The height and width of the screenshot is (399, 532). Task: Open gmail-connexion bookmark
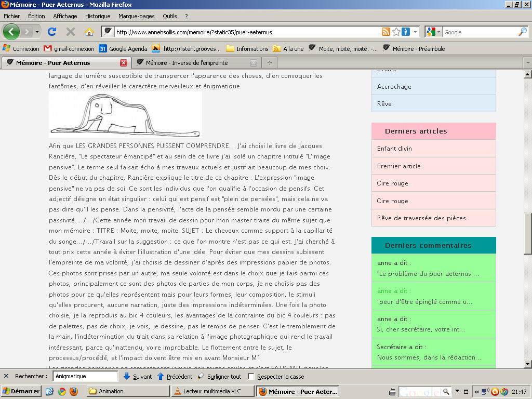[x=69, y=48]
